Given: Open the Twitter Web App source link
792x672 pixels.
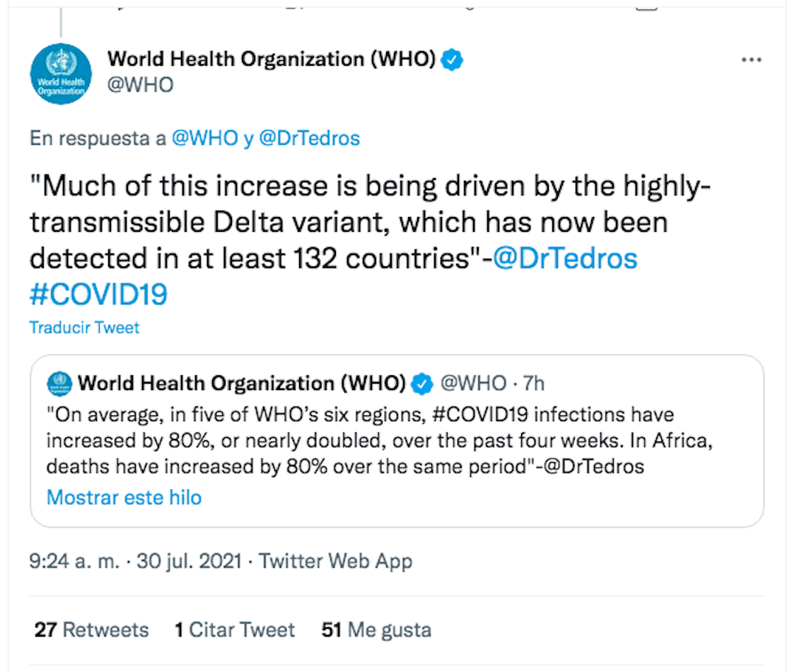Looking at the screenshot, I should [x=335, y=562].
